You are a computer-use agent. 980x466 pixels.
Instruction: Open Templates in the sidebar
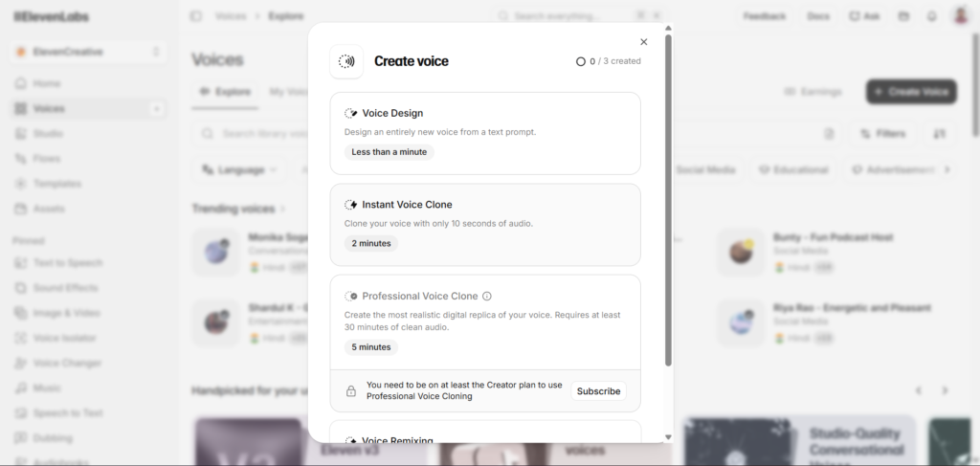[88, 184]
